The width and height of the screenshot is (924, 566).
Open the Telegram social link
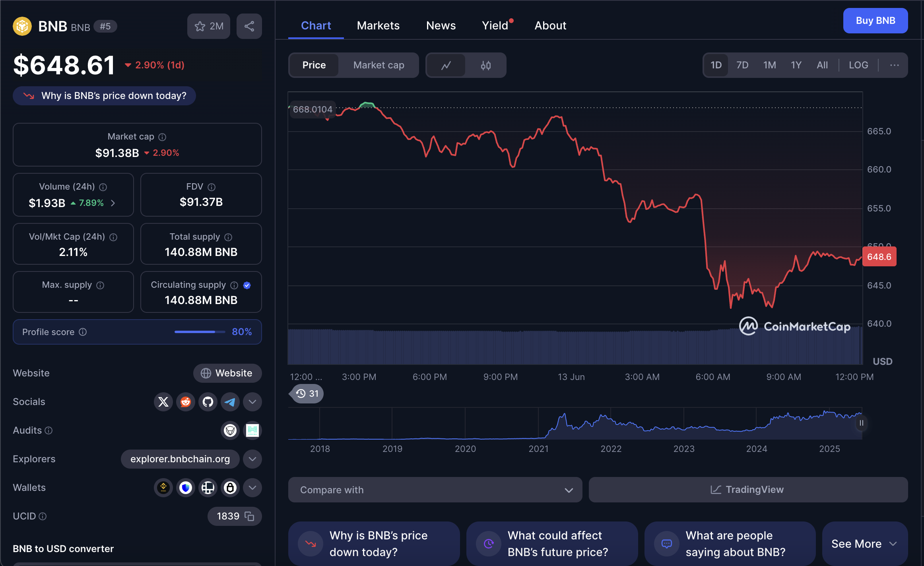coord(230,402)
